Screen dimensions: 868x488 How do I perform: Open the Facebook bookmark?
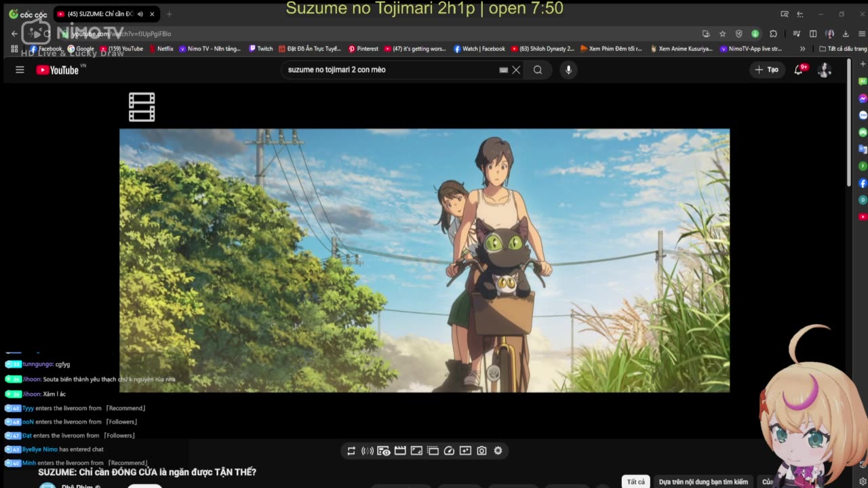pos(45,49)
